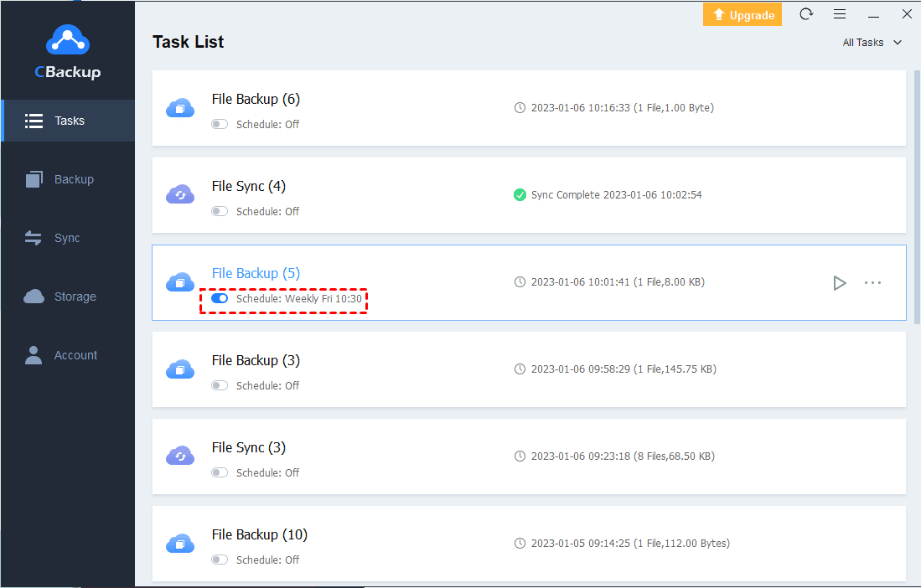This screenshot has height=588, width=921.
Task: Click the Account person sidebar icon
Action: coord(34,355)
